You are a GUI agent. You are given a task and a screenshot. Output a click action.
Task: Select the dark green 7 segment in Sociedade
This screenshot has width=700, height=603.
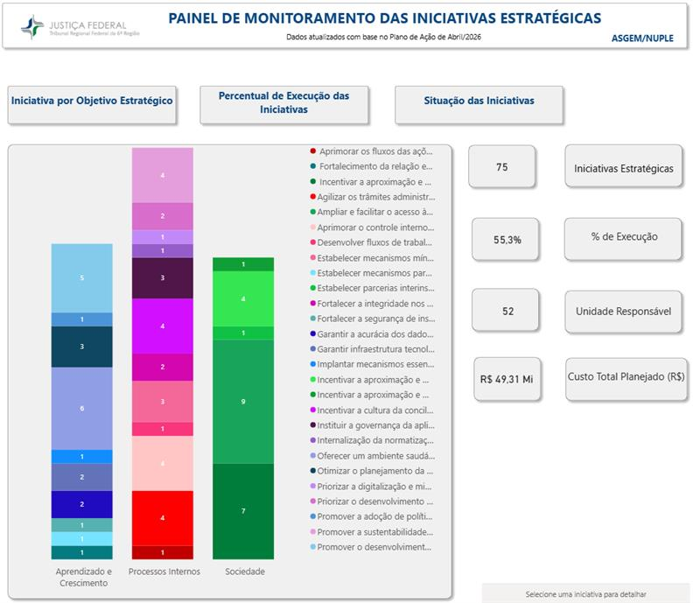coord(243,511)
